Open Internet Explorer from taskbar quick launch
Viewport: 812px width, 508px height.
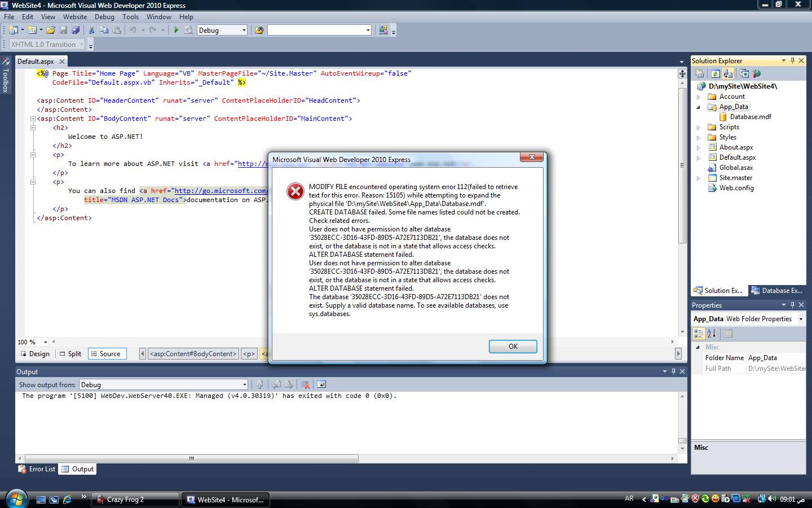[x=68, y=500]
